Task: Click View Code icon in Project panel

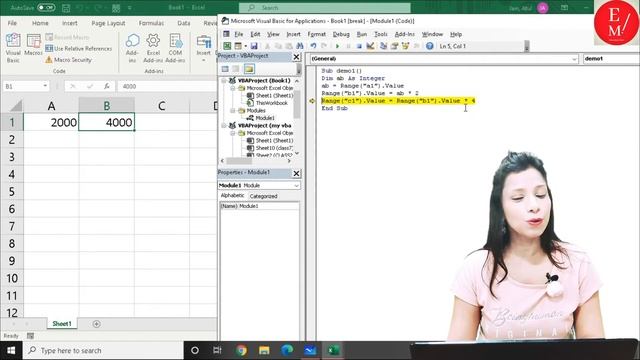Action: (x=225, y=69)
